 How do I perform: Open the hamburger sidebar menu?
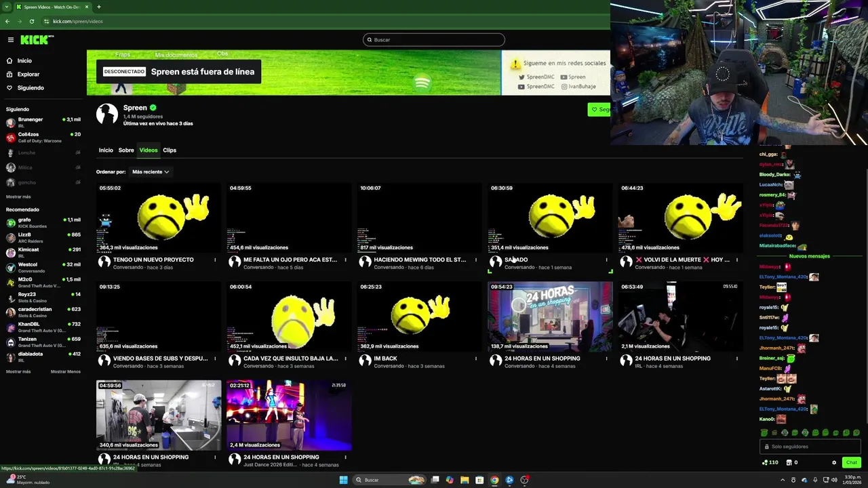tap(10, 40)
